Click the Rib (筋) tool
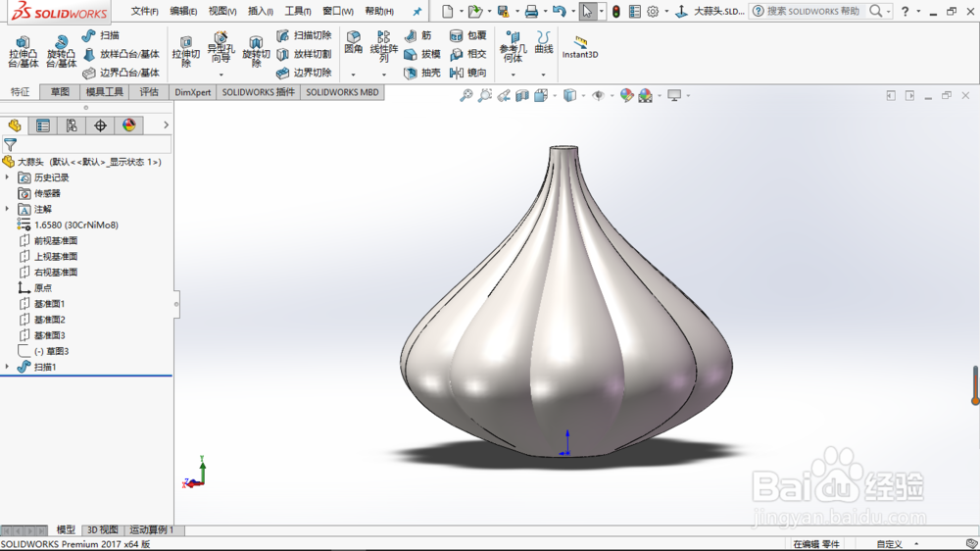 point(418,35)
